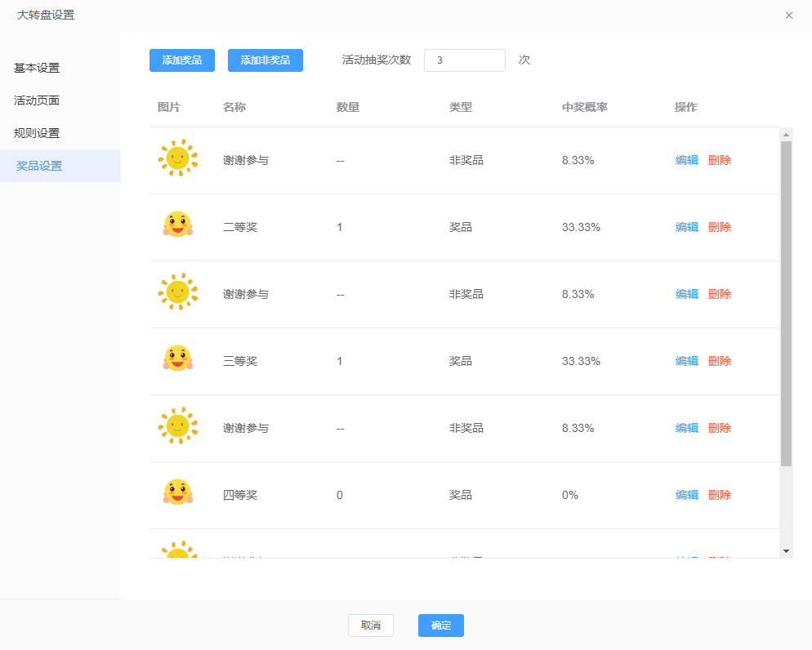
Task: Confirm settings with the 确定 button
Action: [440, 626]
